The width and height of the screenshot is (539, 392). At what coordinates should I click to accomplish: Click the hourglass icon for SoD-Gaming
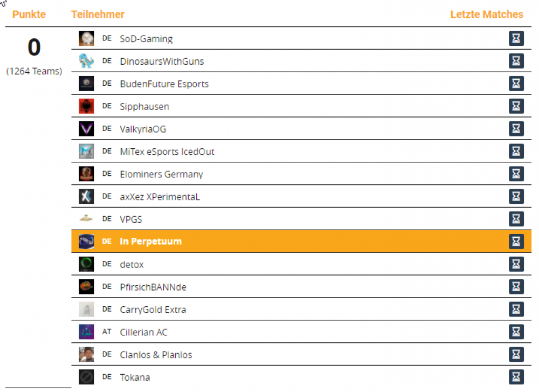point(516,38)
